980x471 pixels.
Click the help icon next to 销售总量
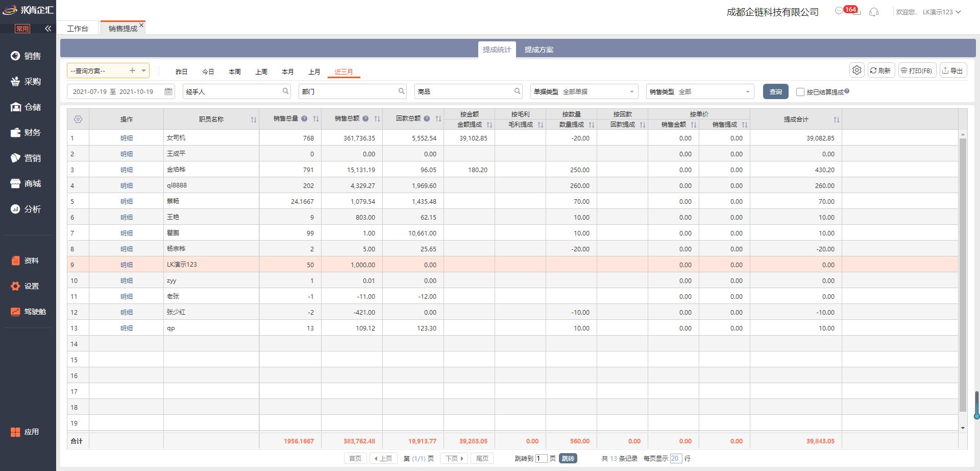pyautogui.click(x=304, y=119)
